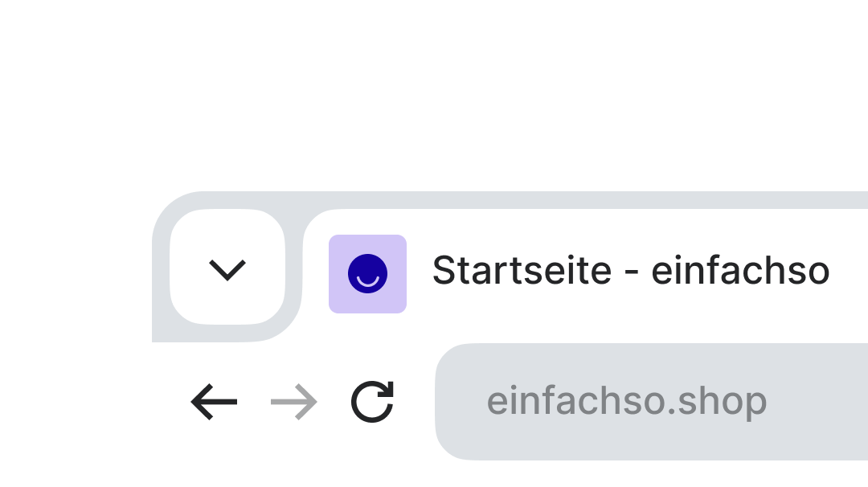Expand the tab list dropdown
Viewport: 868px width, 487px height.
pyautogui.click(x=227, y=268)
